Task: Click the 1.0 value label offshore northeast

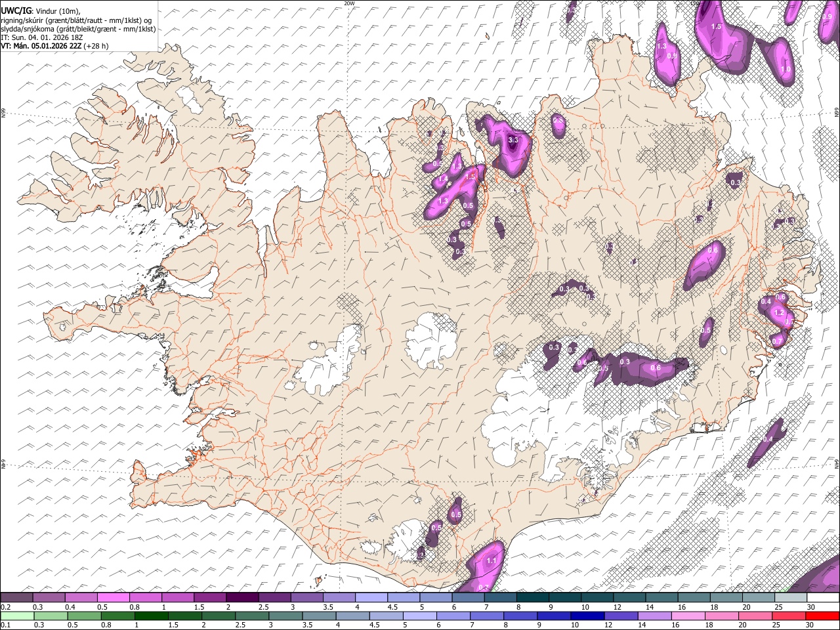Action: coord(786,69)
